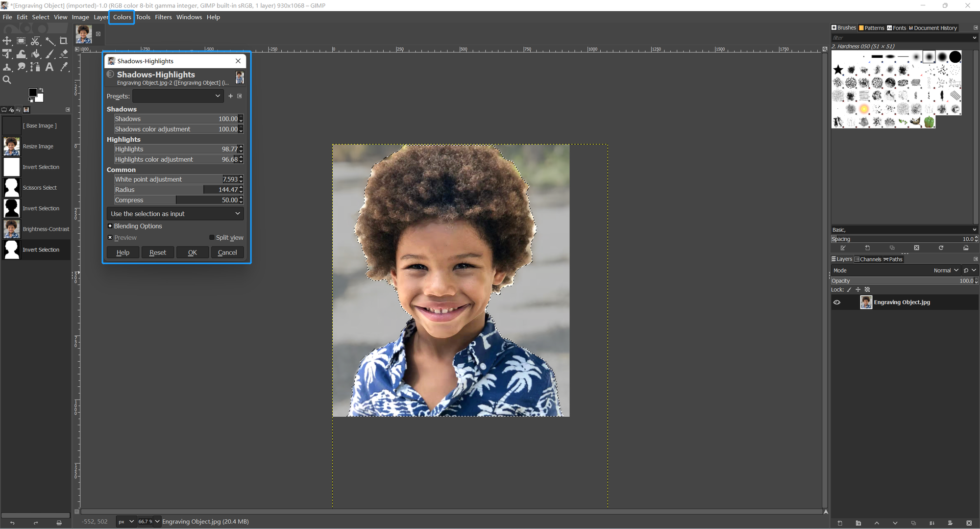Open the Presets dropdown

[x=178, y=96]
